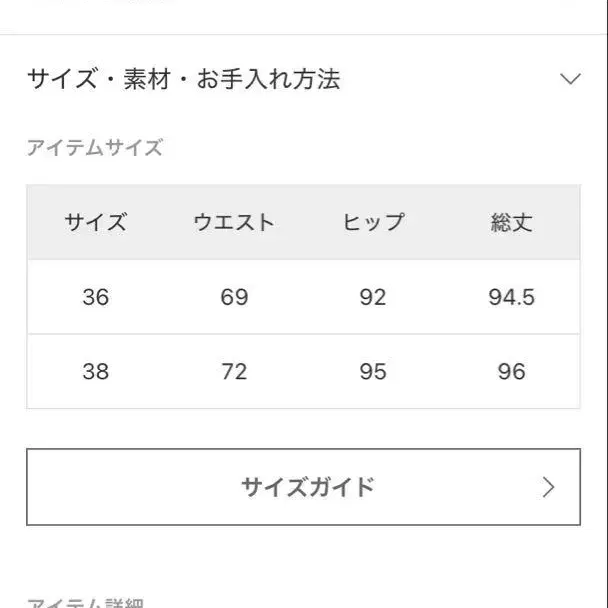Select the ウエスト column header

234,222
